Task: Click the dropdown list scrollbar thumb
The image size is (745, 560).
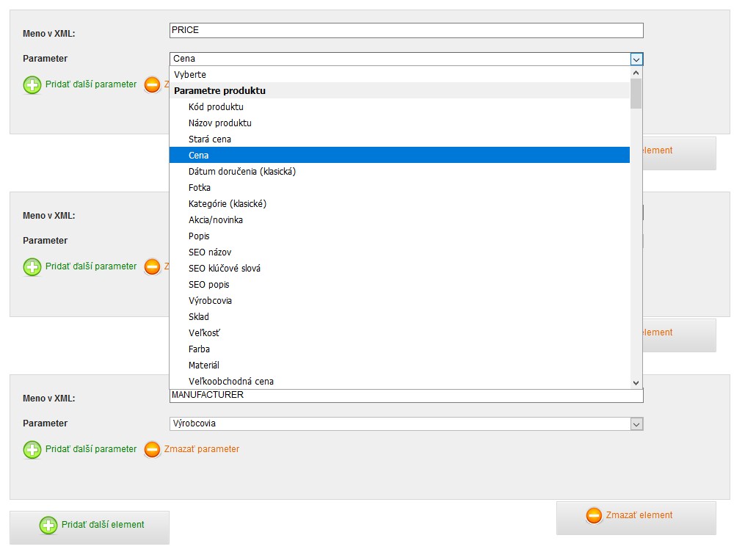Action: tap(636, 94)
